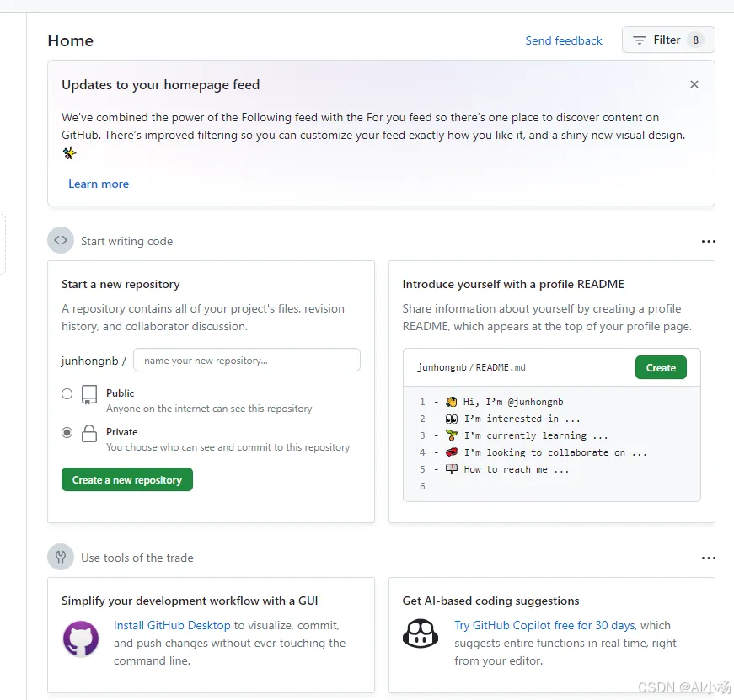Click 'Simplify your development workflow with a GUI' heading

tap(190, 601)
